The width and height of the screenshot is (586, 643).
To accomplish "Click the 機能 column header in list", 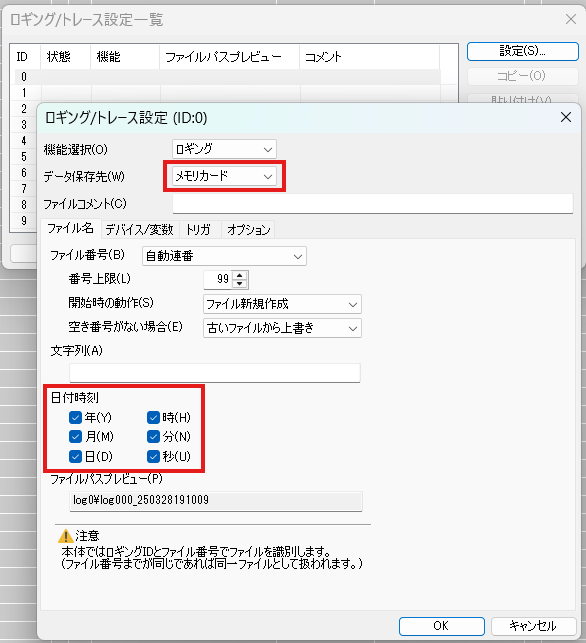I will (125, 57).
